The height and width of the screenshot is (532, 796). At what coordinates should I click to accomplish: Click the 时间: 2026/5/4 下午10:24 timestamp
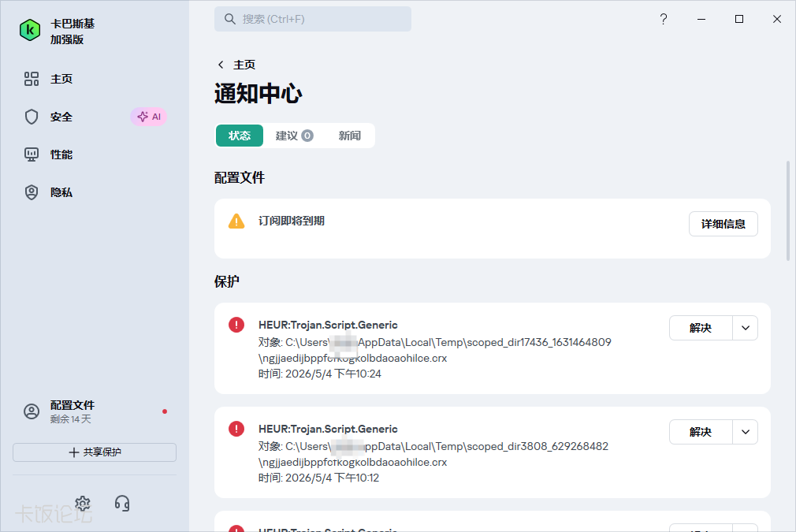[320, 374]
